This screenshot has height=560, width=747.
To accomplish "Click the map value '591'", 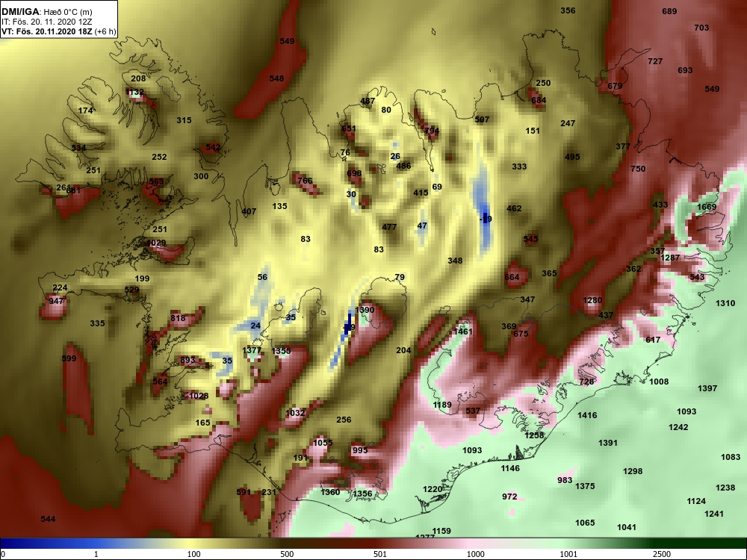I will pos(244,492).
